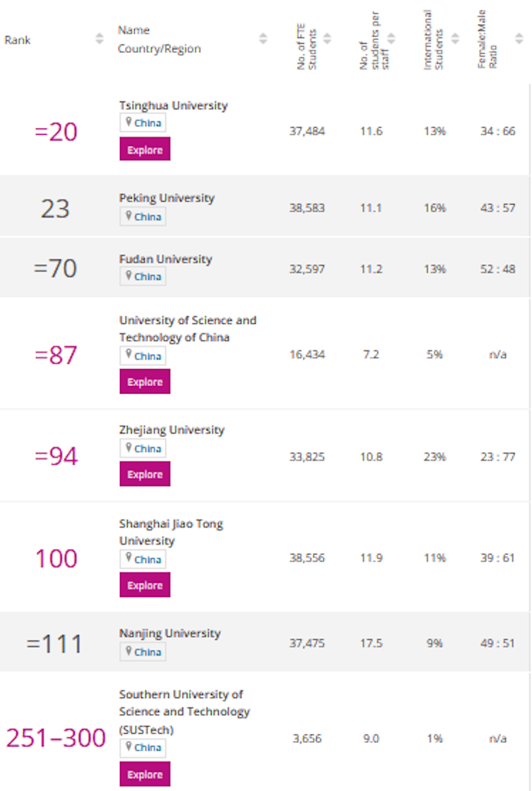Screen dimensions: 532x791
Task: Explore Tsinghua University
Action: point(145,150)
